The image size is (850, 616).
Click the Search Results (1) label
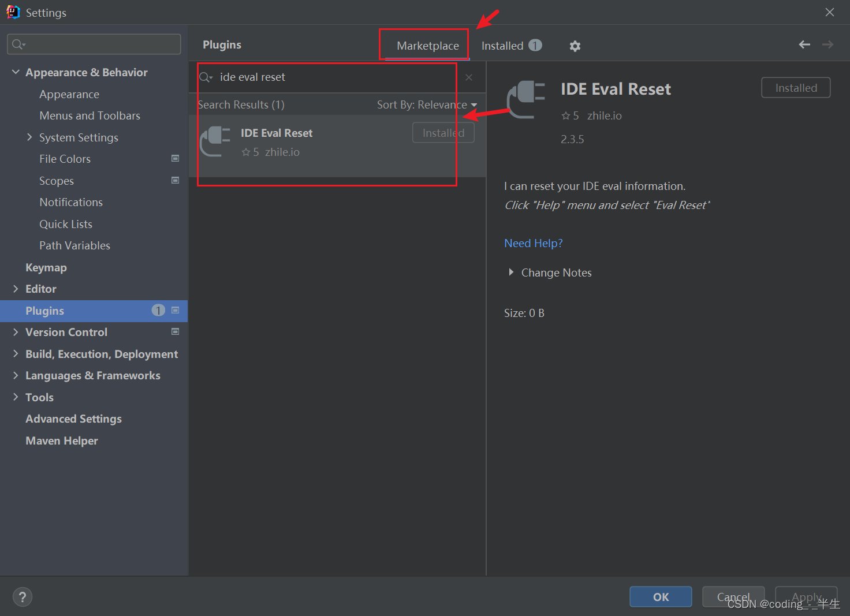(241, 104)
